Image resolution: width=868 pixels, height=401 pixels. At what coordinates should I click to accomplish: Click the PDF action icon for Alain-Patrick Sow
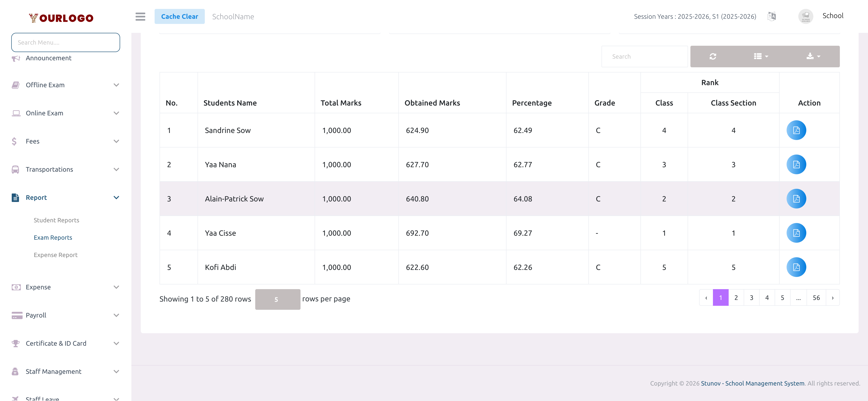796,199
